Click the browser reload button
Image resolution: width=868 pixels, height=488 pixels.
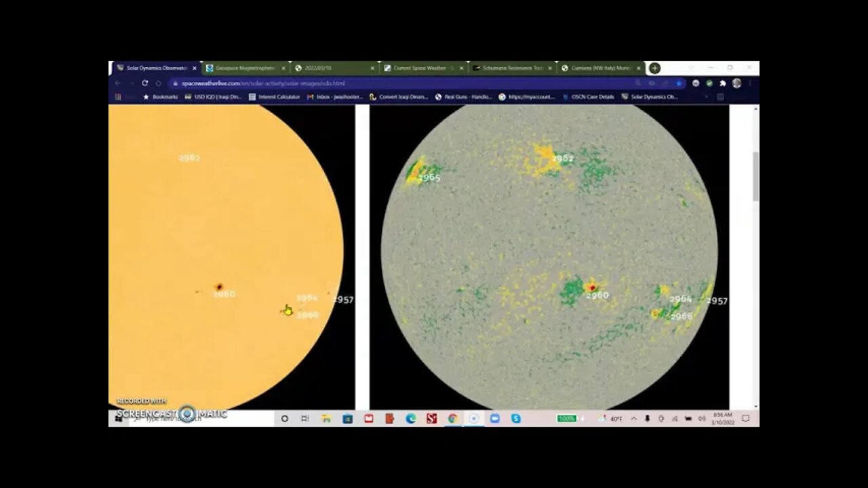(144, 83)
